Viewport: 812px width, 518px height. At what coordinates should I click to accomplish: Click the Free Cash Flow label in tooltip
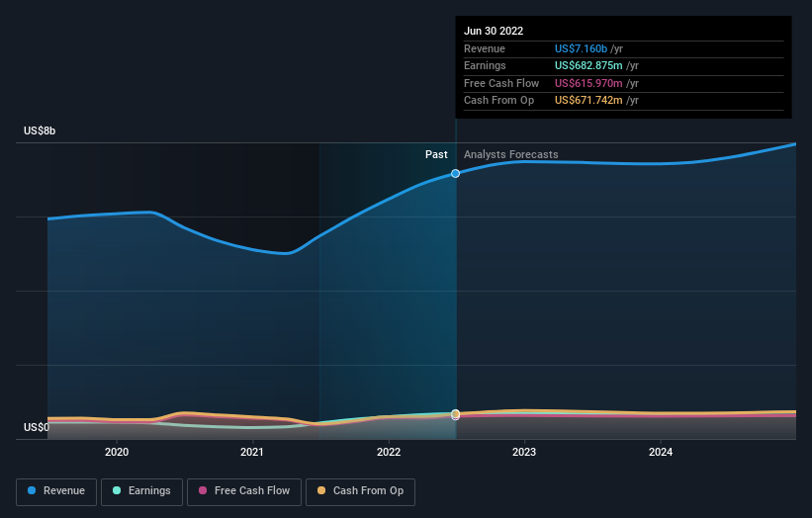[501, 83]
